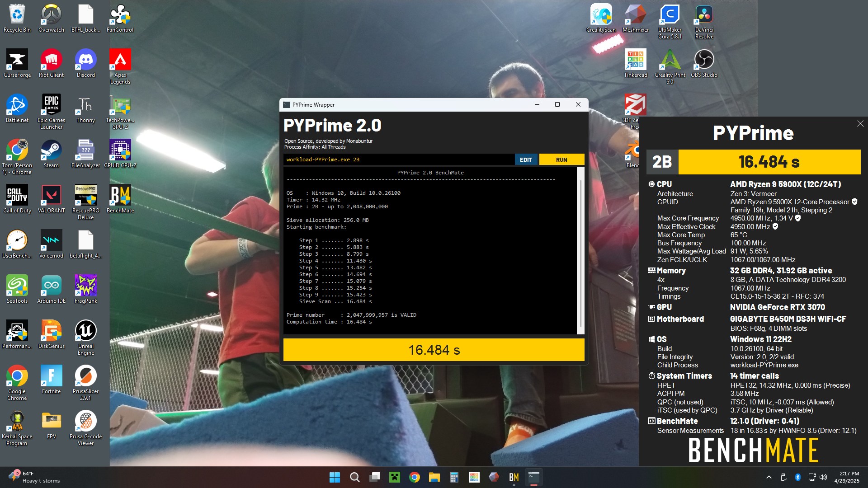Viewport: 868px width, 488px height.
Task: Open the CurseForge desktop shortcut
Action: (x=17, y=64)
